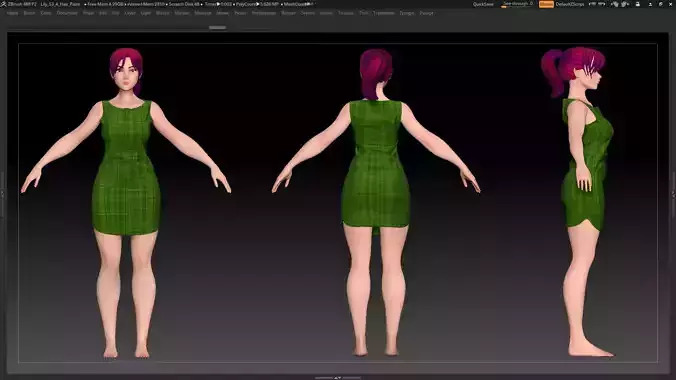Load the previous UI layout arrow icon
676x380 pixels.
(593, 4)
